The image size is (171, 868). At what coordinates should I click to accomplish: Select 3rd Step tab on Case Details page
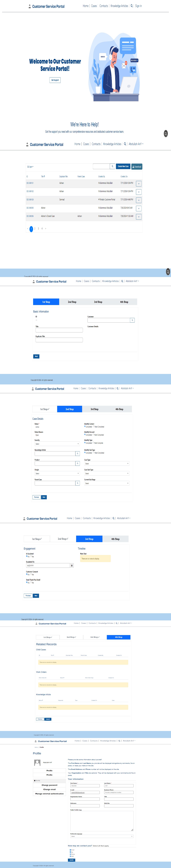(95, 409)
